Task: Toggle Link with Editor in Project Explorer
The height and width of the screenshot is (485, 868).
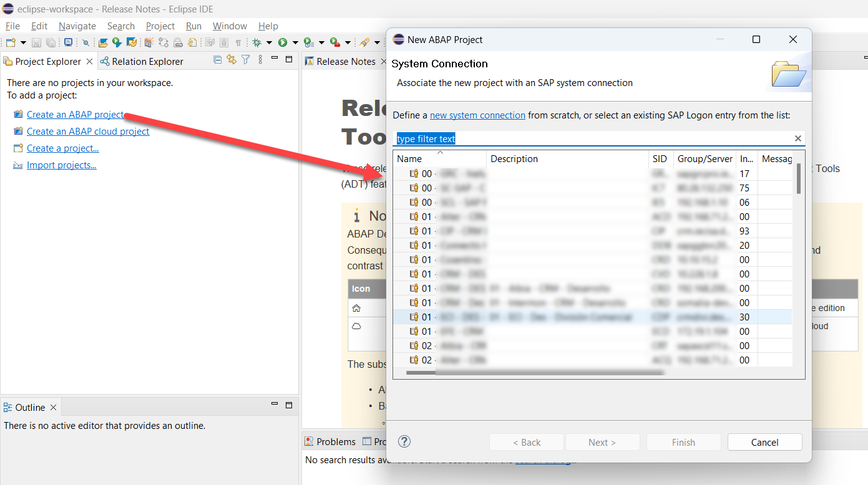Action: coord(232,60)
